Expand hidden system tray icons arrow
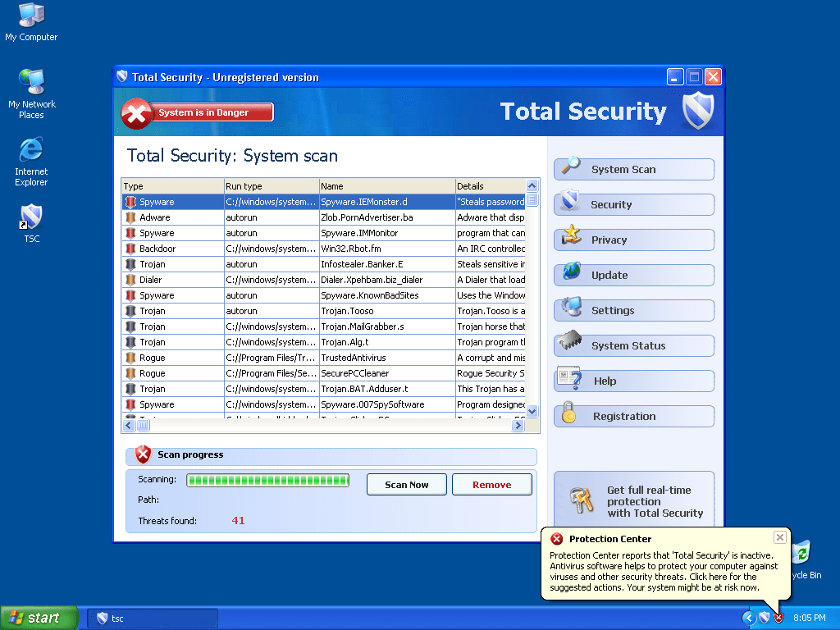Image resolution: width=840 pixels, height=630 pixels. coord(749,618)
